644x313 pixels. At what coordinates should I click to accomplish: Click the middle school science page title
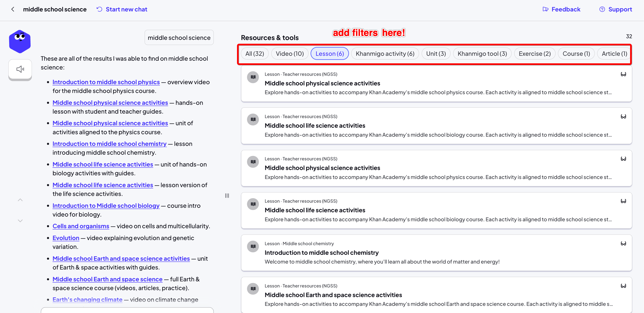(55, 9)
